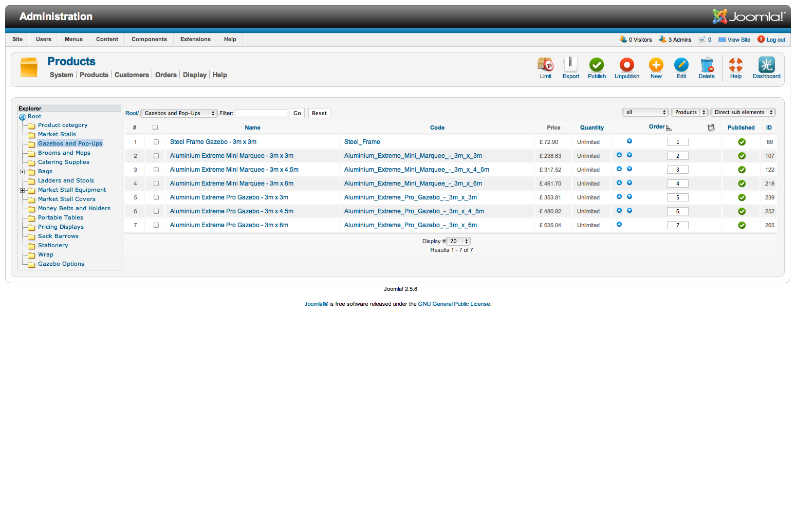796x532 pixels.
Task: Open the Orders submenu link
Action: coord(166,75)
